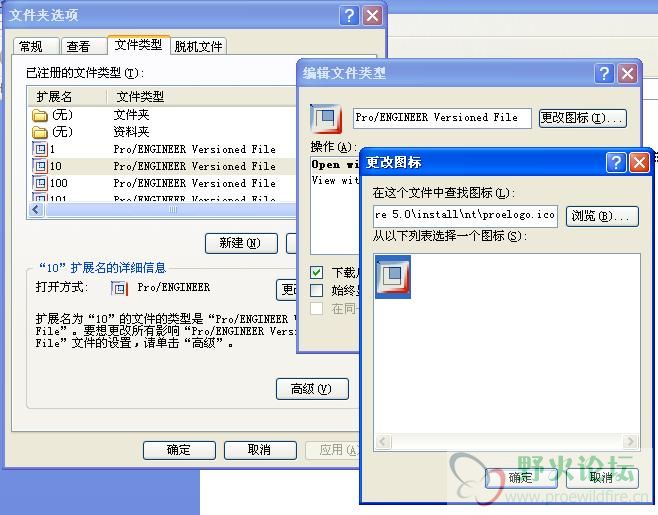Open the 脱机文件 tab

pos(198,46)
